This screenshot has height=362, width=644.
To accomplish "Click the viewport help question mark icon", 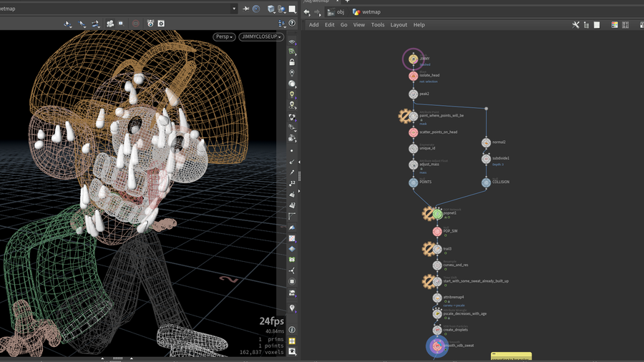I will 292,24.
